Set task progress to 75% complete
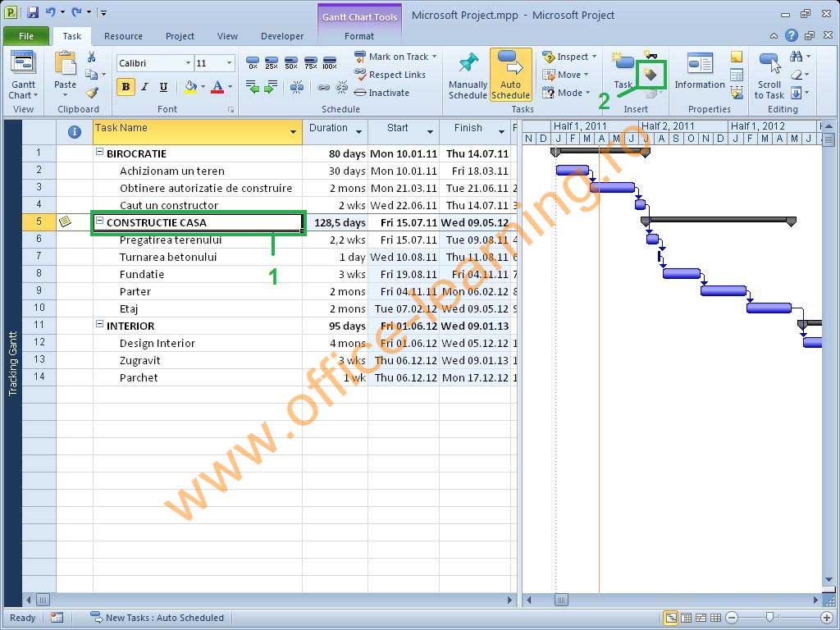The image size is (840, 630). (x=311, y=62)
